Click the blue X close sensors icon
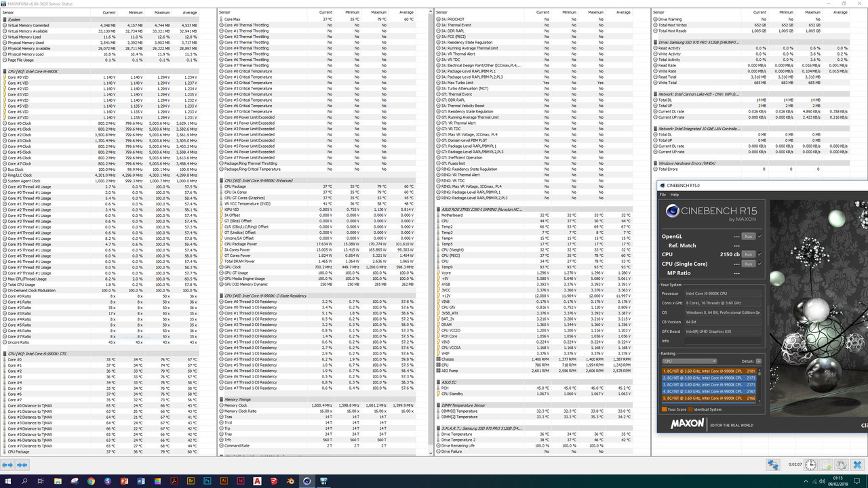 click(x=857, y=465)
